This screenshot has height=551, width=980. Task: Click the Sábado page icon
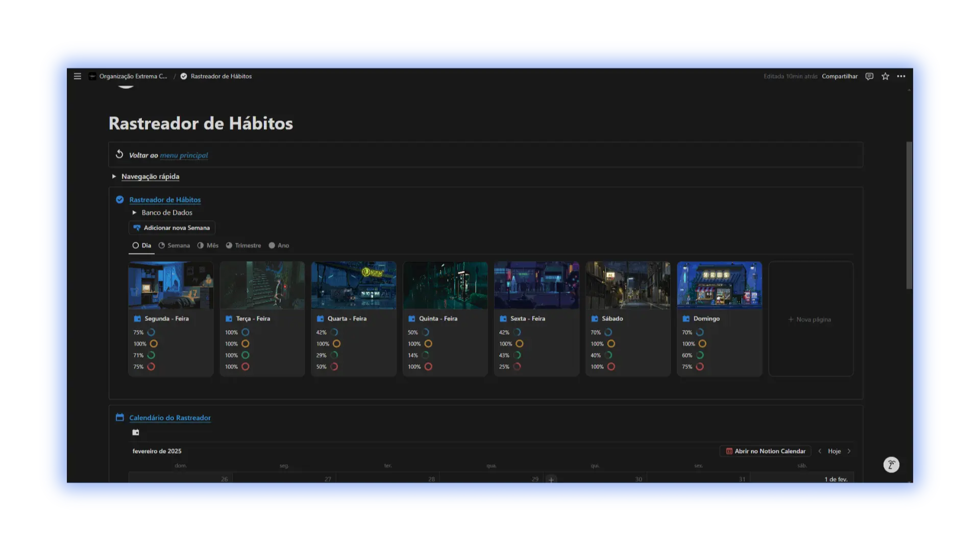pyautogui.click(x=595, y=318)
